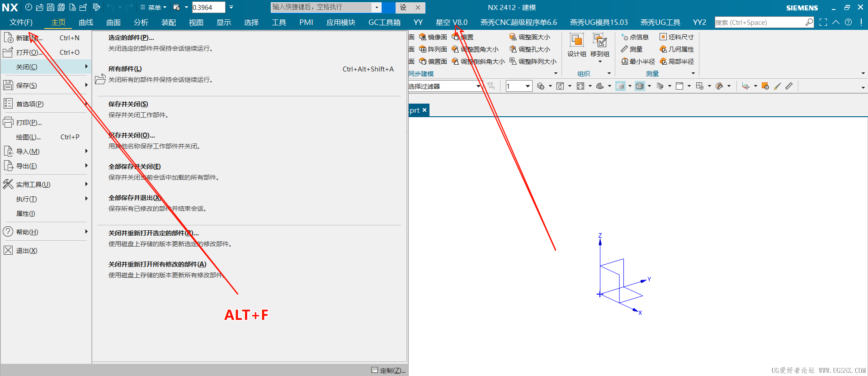Open the 局部半径 local radius tool

[x=677, y=62]
